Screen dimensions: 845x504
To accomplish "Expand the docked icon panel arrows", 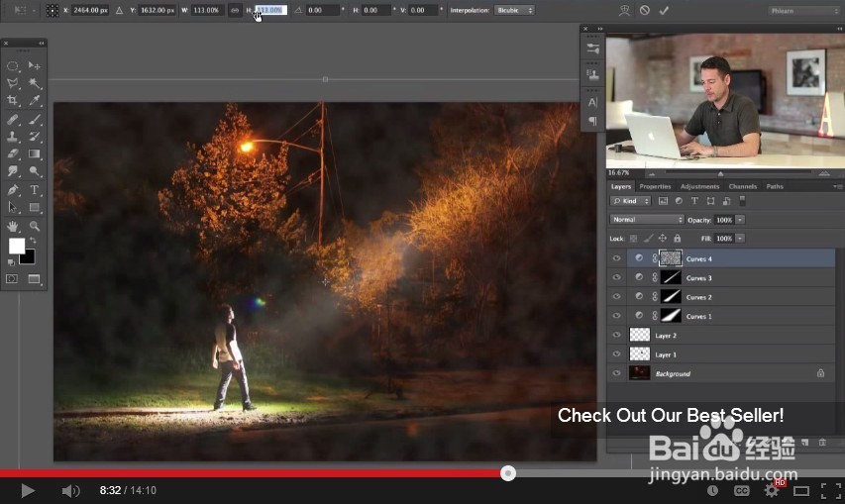I will click(599, 29).
